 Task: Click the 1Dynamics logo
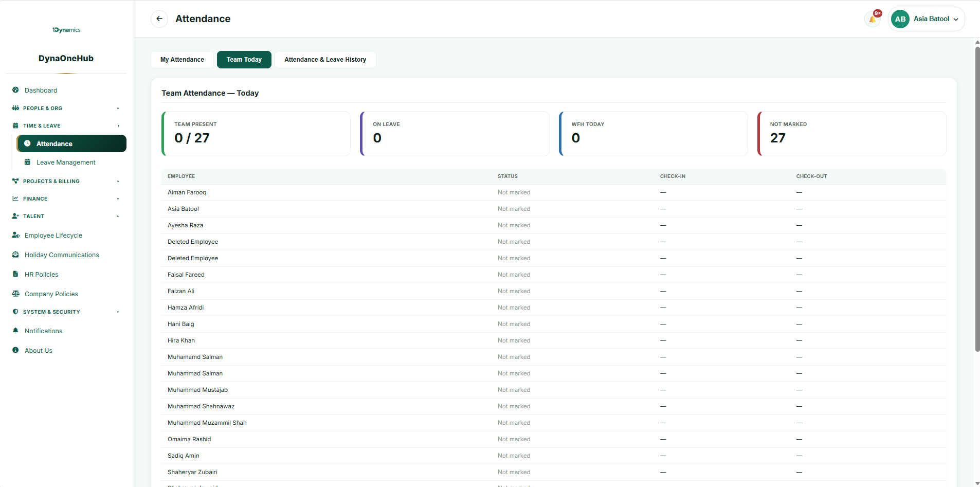66,30
